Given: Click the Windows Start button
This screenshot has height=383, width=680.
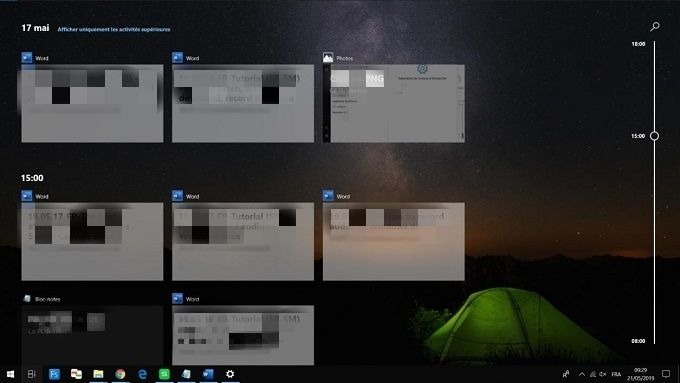Looking at the screenshot, I should point(10,374).
